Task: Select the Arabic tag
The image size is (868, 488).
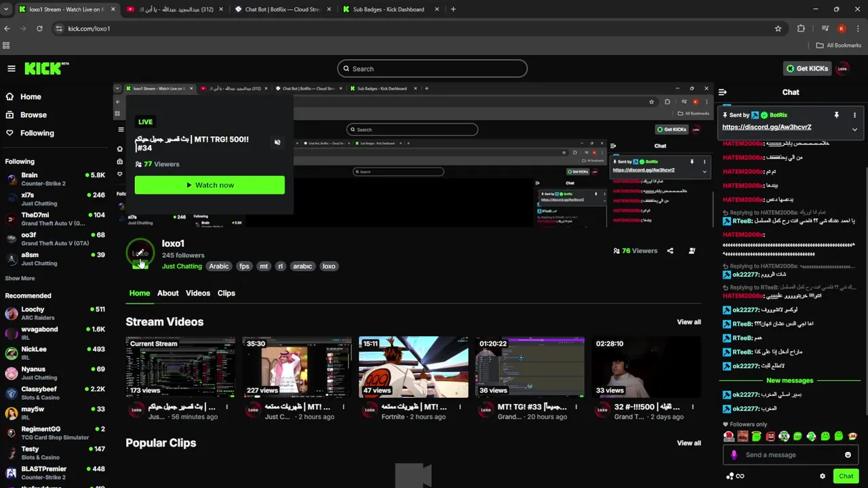Action: point(218,266)
